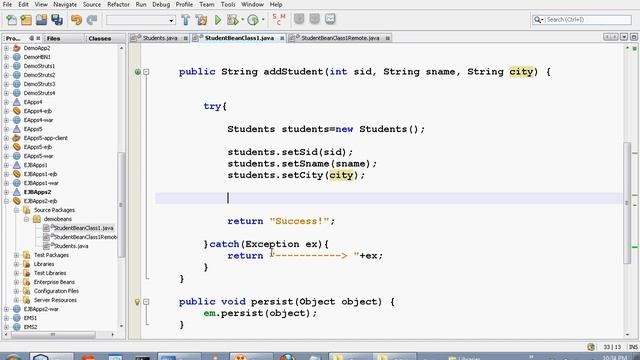Close the StudentBeanClass1.java tab
This screenshot has width=640, height=360.
(282, 38)
